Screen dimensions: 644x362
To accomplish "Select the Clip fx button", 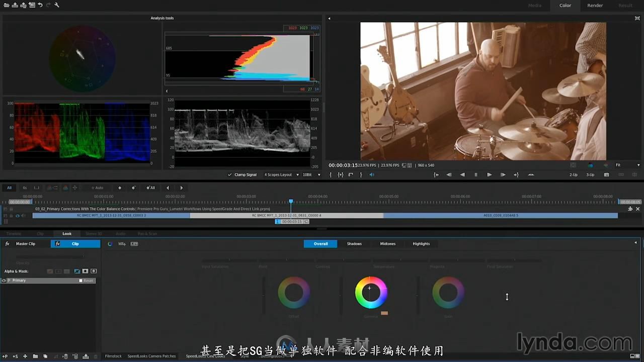I will click(75, 243).
